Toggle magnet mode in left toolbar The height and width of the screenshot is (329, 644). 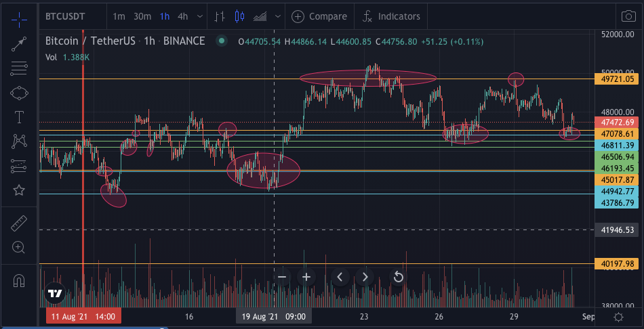coord(19,280)
